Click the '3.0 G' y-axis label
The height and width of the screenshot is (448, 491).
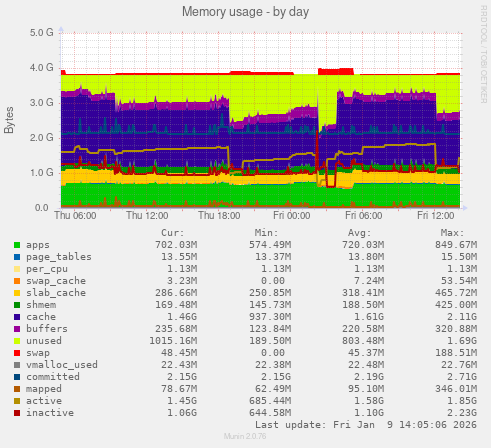point(41,103)
